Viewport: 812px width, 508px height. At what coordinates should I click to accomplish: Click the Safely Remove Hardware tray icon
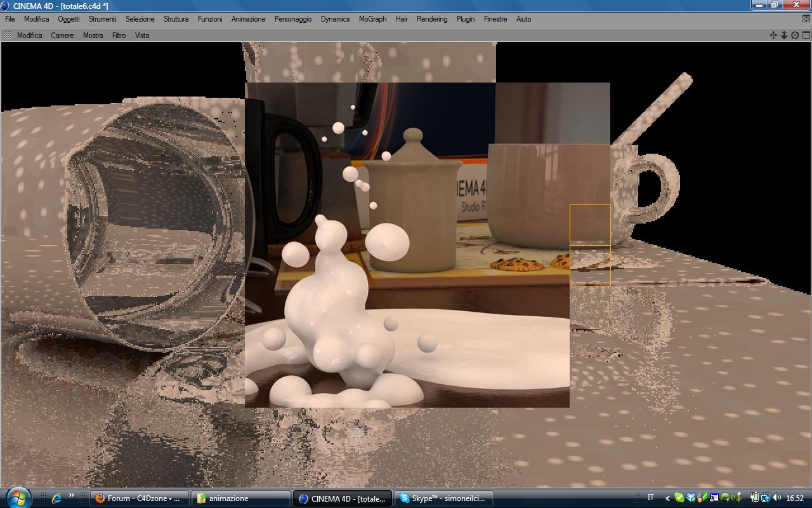pos(737,498)
